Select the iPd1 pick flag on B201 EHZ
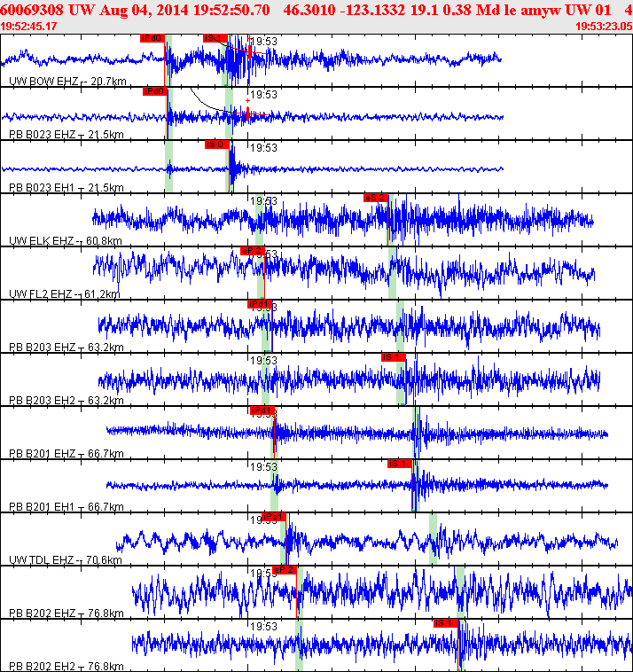Screen dimensions: 633x672 (x=262, y=410)
